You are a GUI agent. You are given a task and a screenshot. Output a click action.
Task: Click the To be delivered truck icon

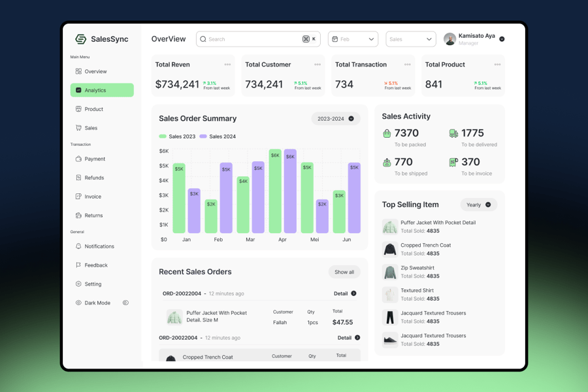coord(453,133)
